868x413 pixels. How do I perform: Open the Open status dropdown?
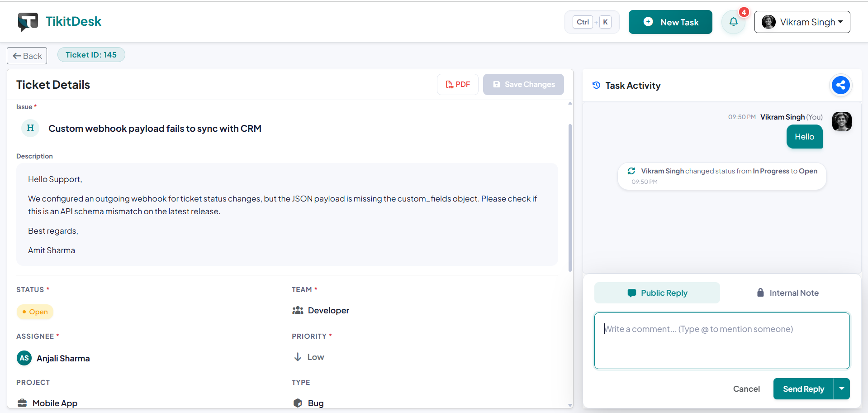point(35,312)
